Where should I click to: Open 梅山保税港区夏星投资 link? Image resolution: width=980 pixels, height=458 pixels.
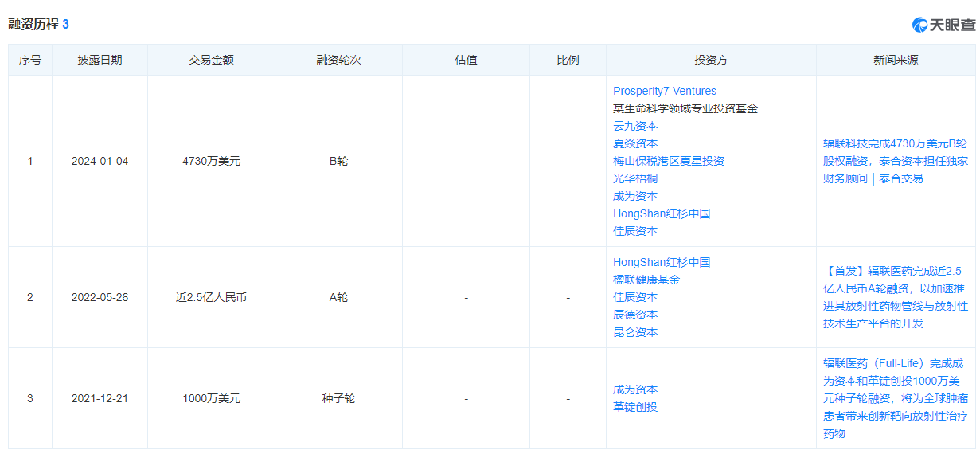pyautogui.click(x=668, y=161)
